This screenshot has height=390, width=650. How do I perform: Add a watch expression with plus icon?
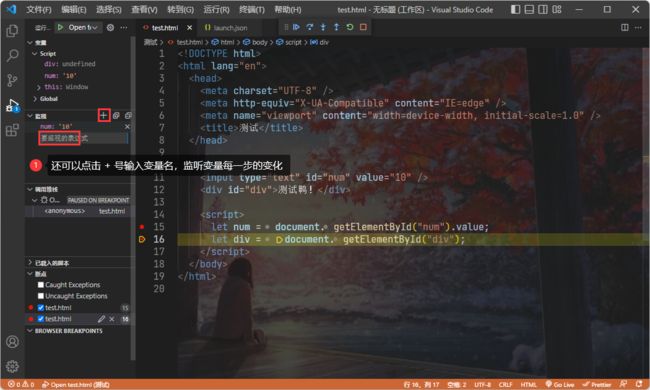pos(104,116)
